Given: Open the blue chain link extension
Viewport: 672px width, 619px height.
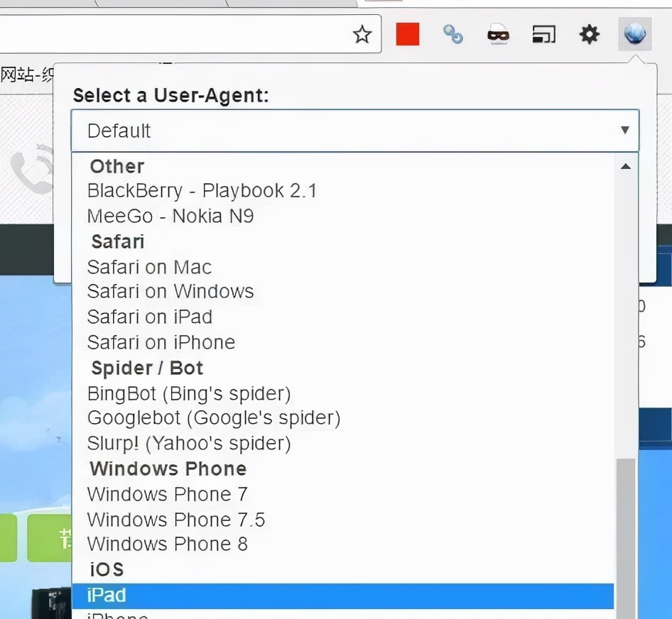Looking at the screenshot, I should [453, 34].
